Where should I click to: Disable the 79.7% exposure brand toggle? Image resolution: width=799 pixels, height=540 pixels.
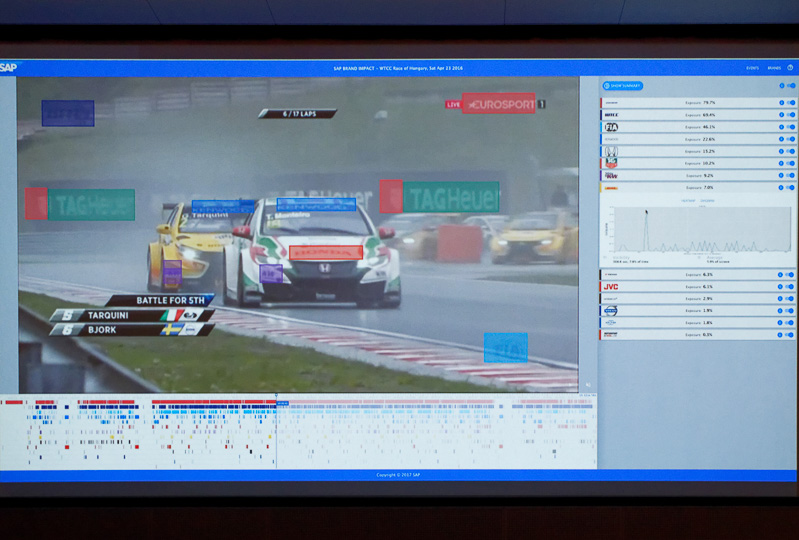(790, 102)
